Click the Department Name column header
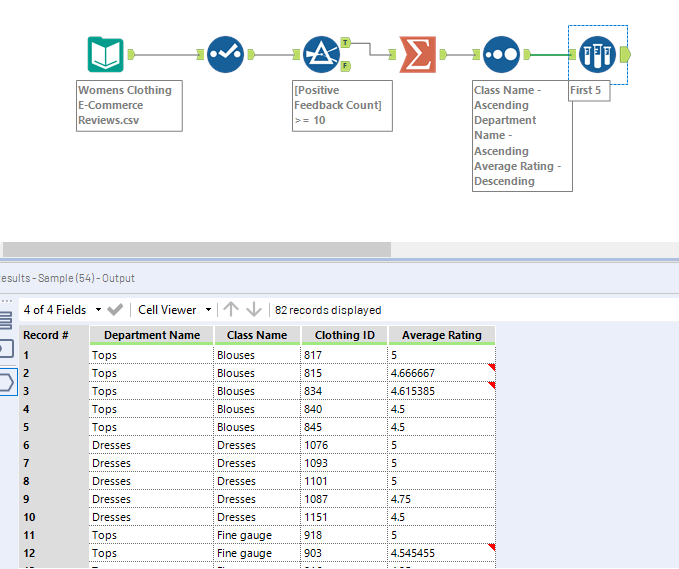The height and width of the screenshot is (569, 679). tap(152, 335)
